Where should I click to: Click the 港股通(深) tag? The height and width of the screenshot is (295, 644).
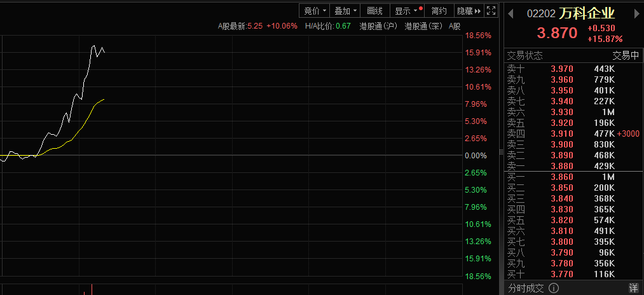(x=423, y=26)
